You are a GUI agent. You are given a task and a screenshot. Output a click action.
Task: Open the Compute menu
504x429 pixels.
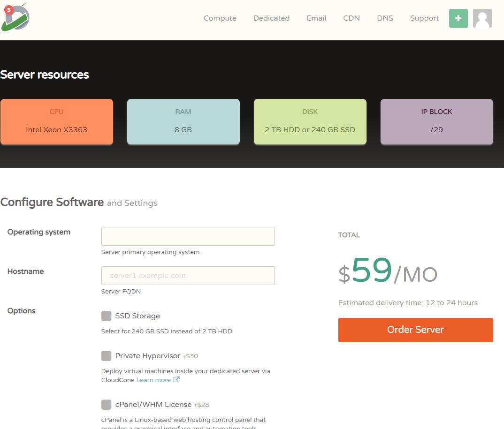tap(220, 18)
